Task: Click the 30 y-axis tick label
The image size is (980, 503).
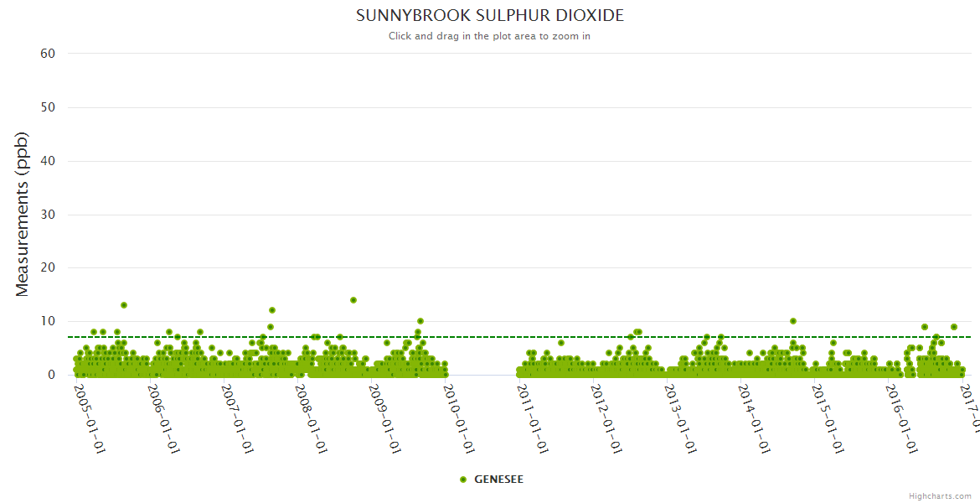Action: (48, 215)
